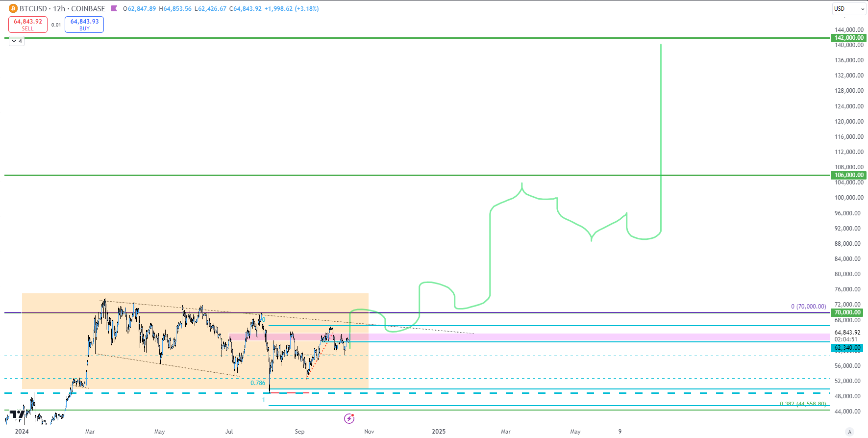Click the 0.786 Fibonacci level label

click(258, 383)
